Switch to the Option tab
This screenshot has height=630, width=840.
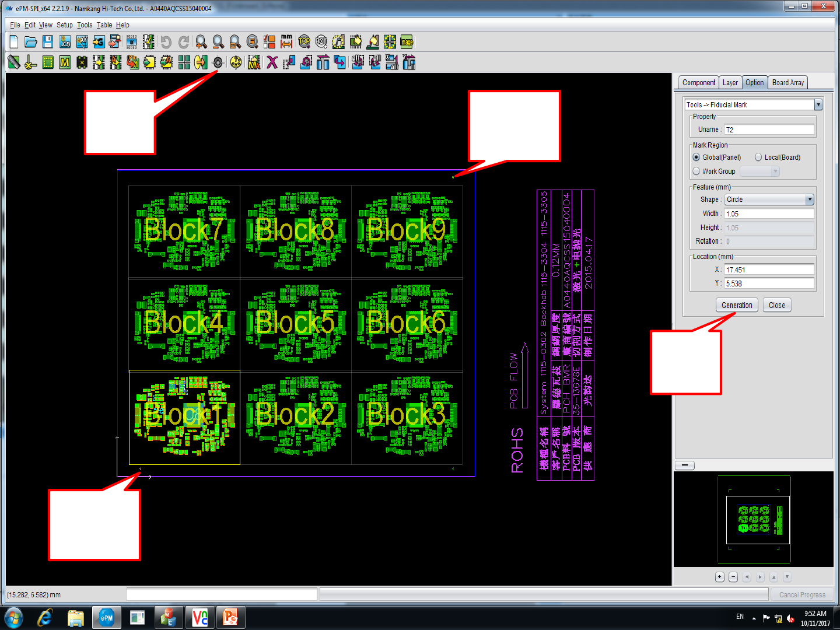(x=755, y=83)
